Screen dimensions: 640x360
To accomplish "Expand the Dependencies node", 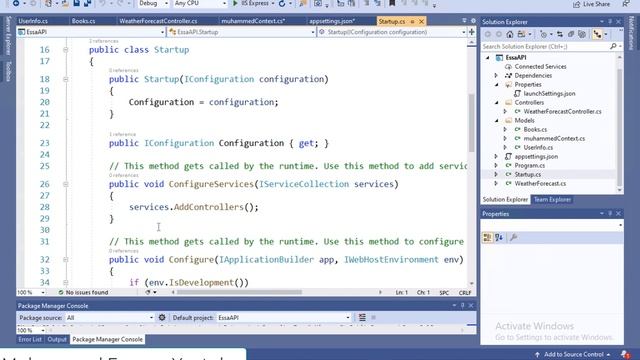I will point(496,76).
